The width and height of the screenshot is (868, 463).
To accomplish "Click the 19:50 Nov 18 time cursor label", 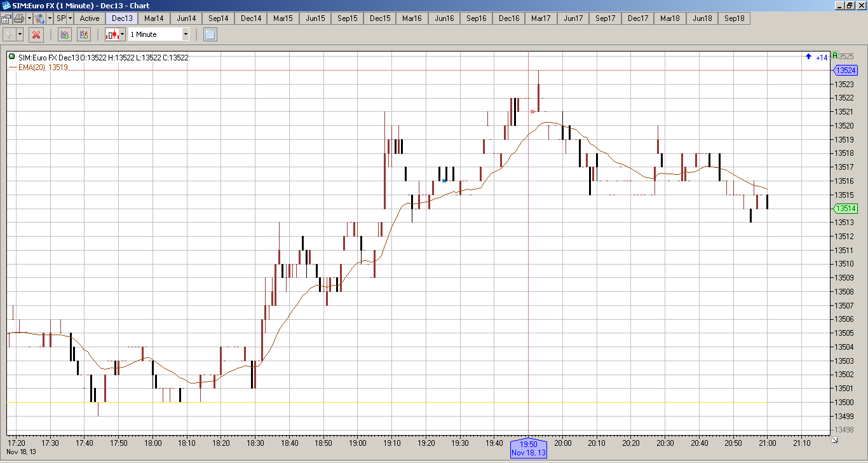I will 529,448.
